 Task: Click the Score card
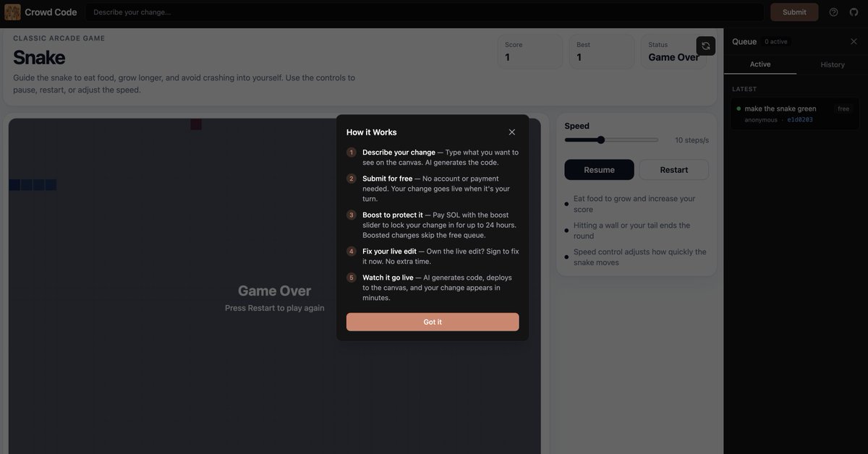(x=530, y=51)
